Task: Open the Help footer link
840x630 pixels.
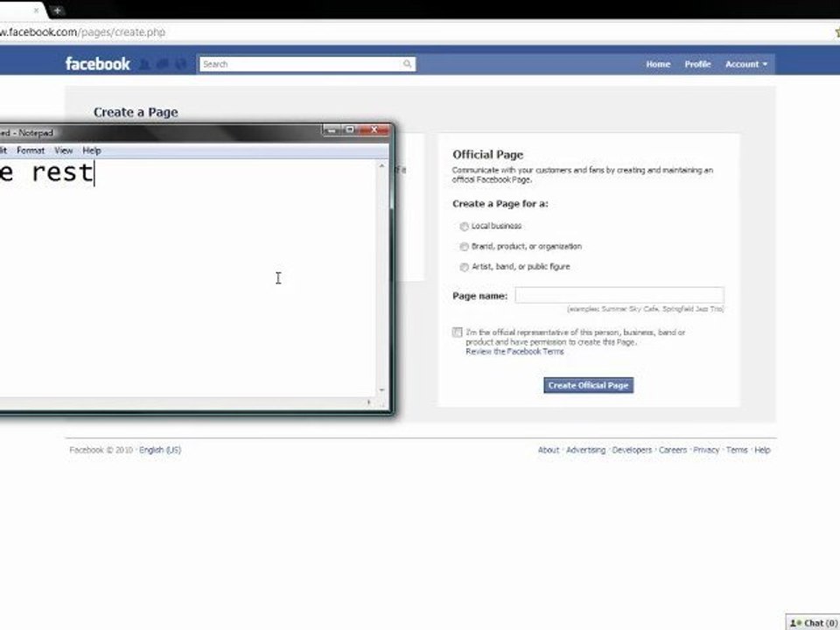Action: click(x=762, y=450)
